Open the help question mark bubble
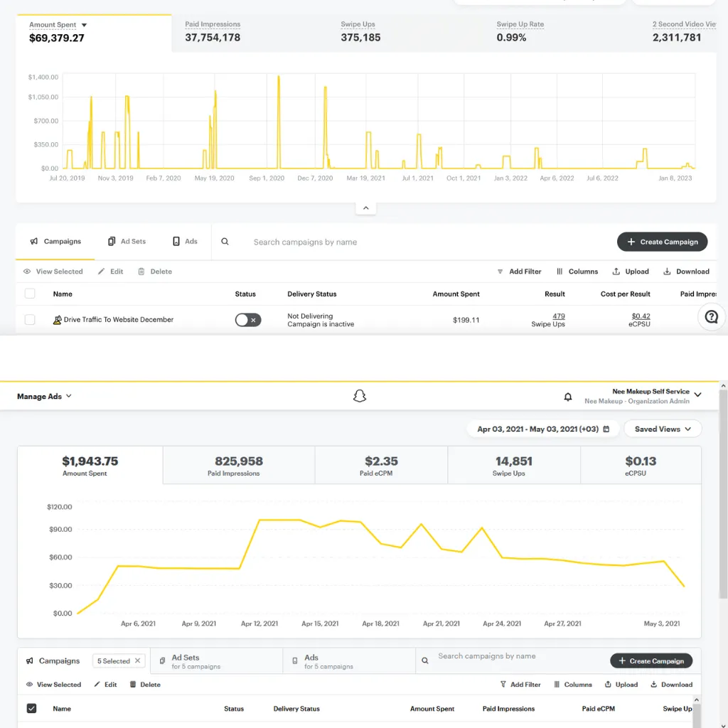 [711, 317]
